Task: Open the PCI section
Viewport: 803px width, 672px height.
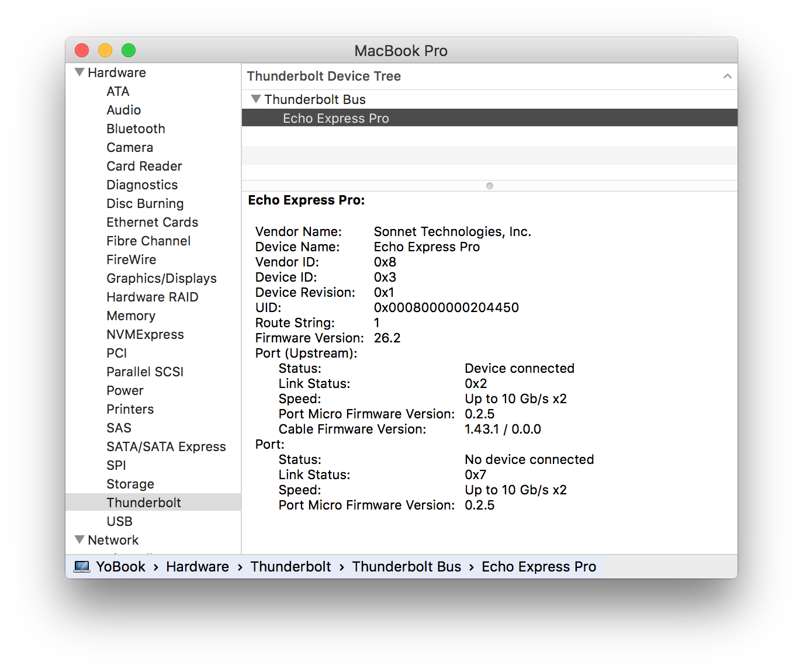Action: [116, 353]
